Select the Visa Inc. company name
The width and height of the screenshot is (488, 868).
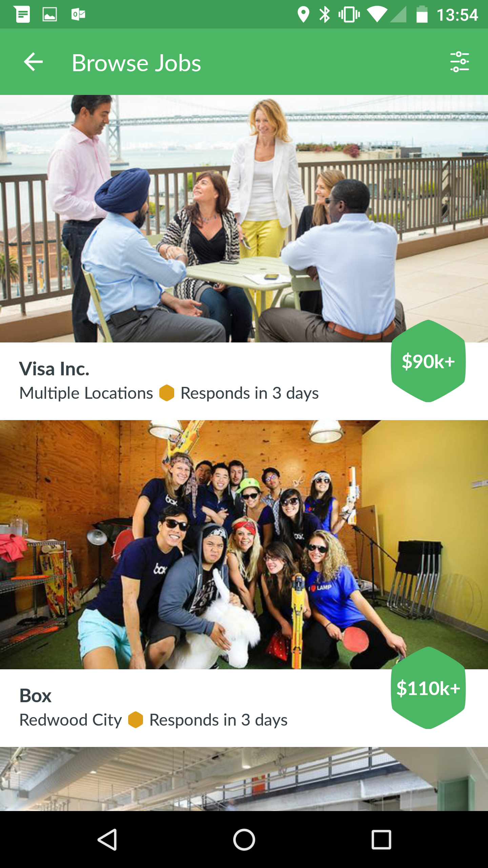pyautogui.click(x=54, y=369)
